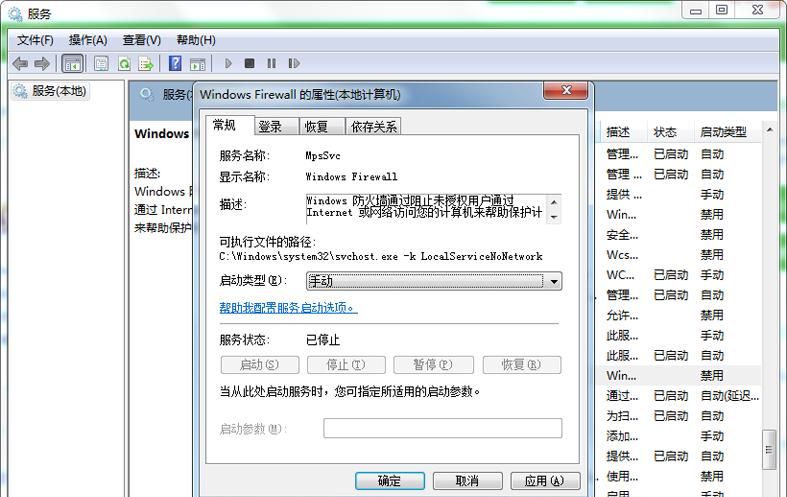Click the services list scrollbar thumb
This screenshot has width=787, height=497.
769,450
